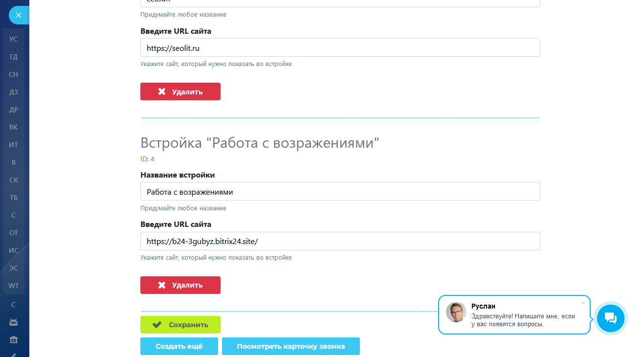Select the ЭС sidebar item
The width and height of the screenshot is (644, 357).
tap(14, 268)
